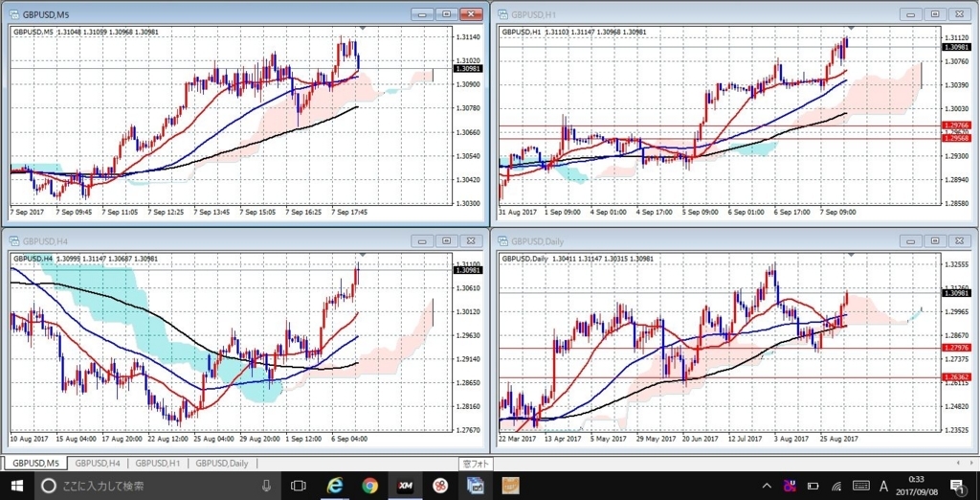Select the 1.30981 price label on Daily chart
980x500 pixels.
pyautogui.click(x=956, y=293)
